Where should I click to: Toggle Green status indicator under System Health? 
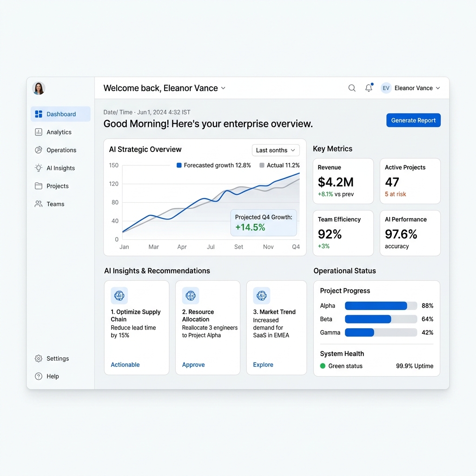(324, 366)
